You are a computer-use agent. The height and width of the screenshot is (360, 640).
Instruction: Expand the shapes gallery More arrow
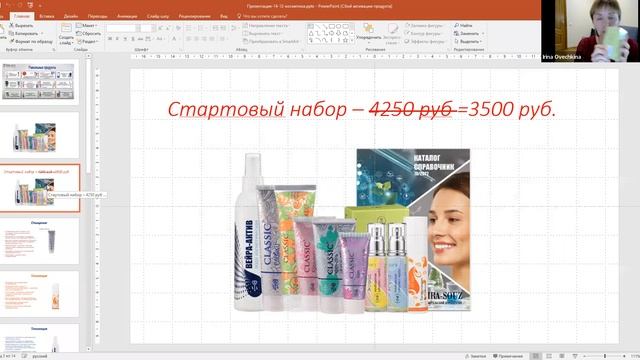[x=352, y=40]
